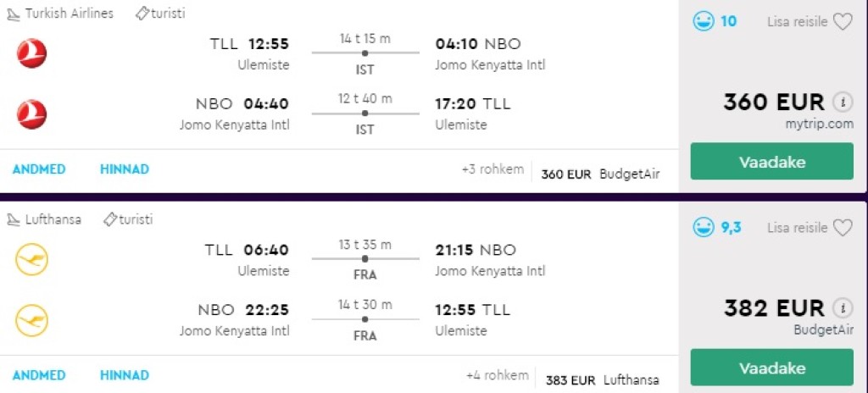Click the Turkish Airlines logo on return flight
Screen dimensions: 868x393
point(32,114)
